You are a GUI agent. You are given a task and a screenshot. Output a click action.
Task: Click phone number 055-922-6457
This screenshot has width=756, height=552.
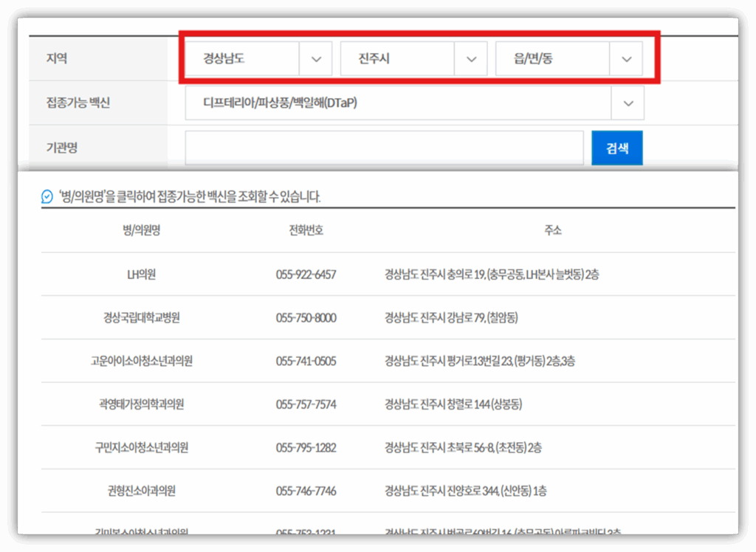[x=306, y=275]
